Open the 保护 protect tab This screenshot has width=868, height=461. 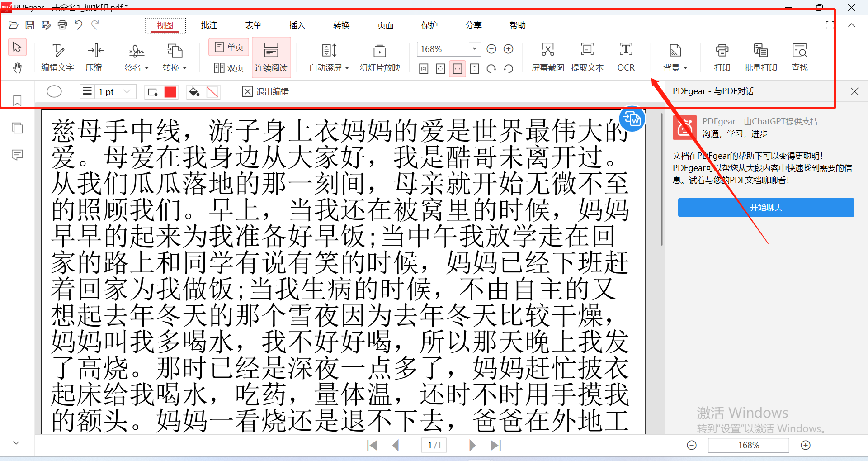(x=429, y=25)
